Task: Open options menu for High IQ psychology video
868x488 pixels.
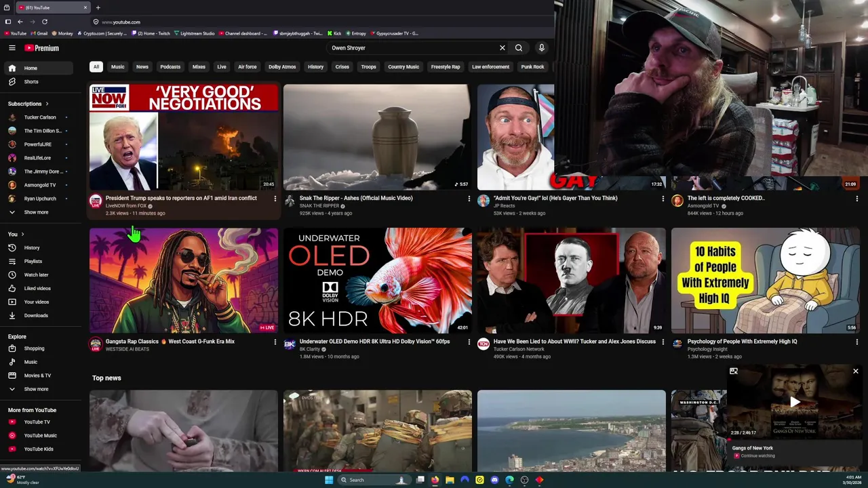Action: coord(856,342)
